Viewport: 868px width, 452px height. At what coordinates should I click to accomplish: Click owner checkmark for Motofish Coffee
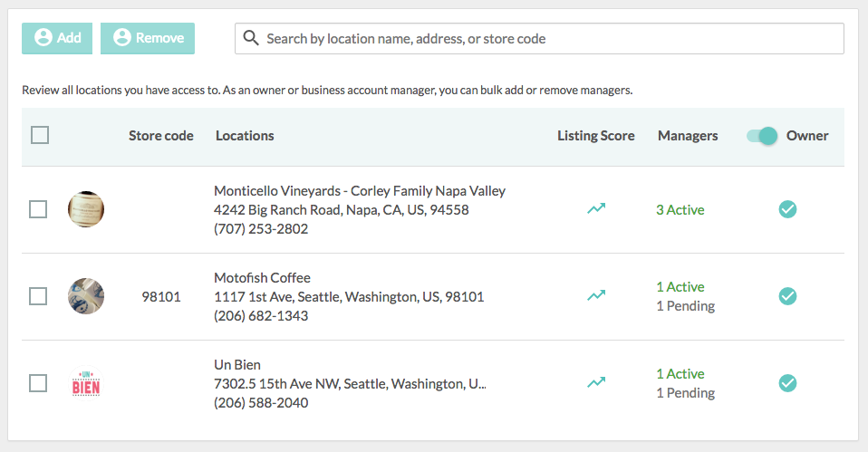point(787,296)
